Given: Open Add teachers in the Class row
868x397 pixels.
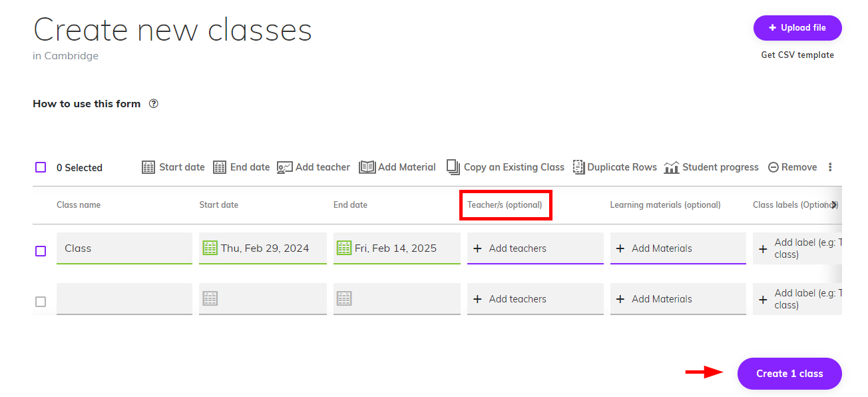Looking at the screenshot, I should pyautogui.click(x=518, y=248).
